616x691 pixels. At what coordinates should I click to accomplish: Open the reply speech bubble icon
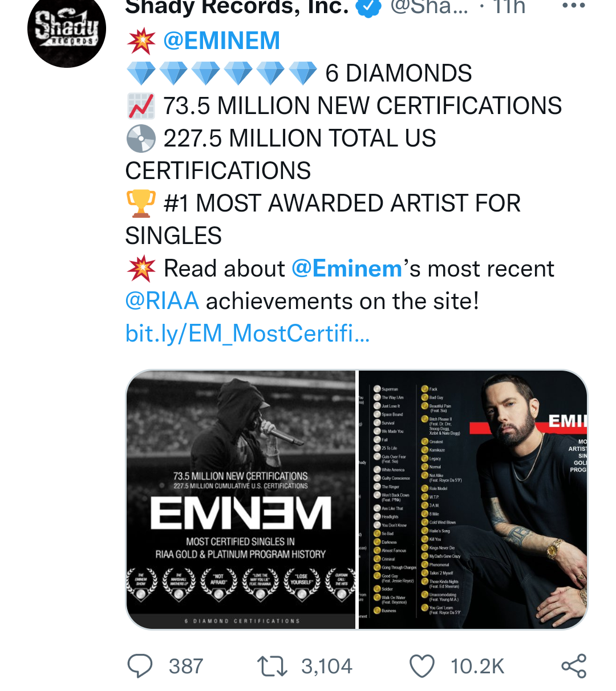[140, 666]
